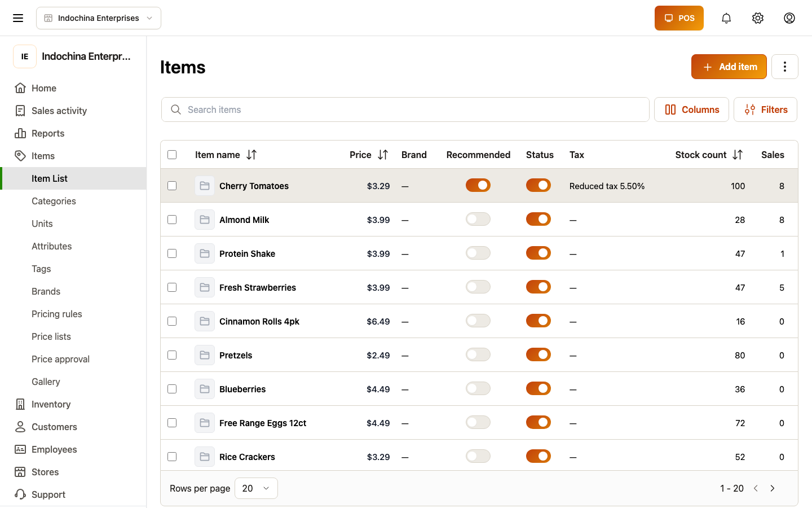The height and width of the screenshot is (508, 812).
Task: Disable Recommended toggle for Cherry Tomatoes
Action: 478,185
